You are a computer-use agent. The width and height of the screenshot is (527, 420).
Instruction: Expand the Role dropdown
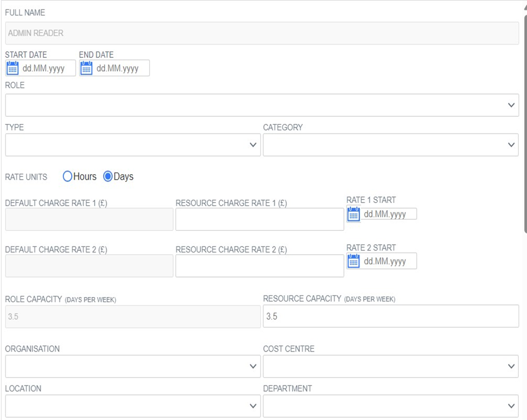click(262, 105)
